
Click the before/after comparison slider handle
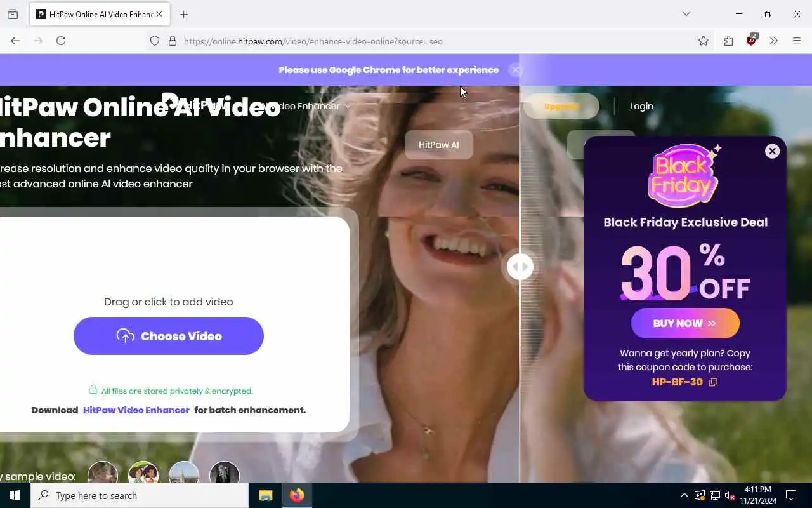coord(520,267)
